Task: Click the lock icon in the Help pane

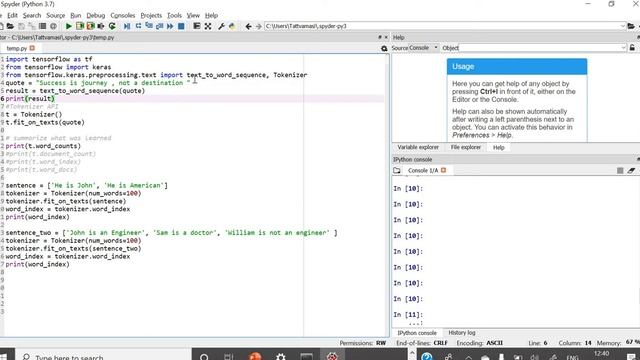Action: 632,48
